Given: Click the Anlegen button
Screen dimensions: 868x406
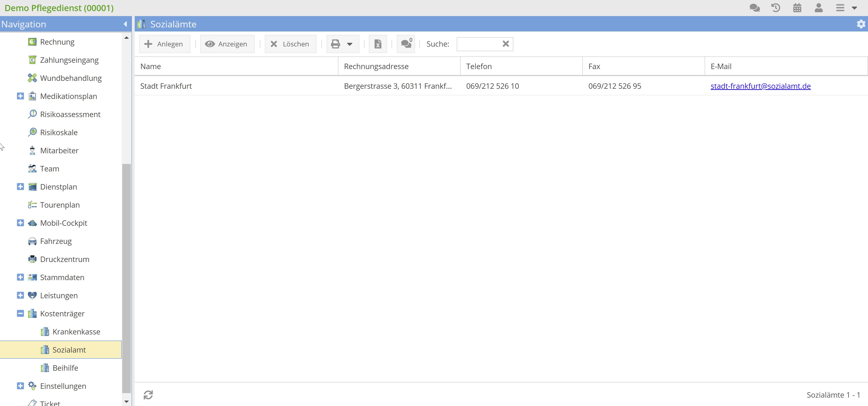Looking at the screenshot, I should (165, 44).
